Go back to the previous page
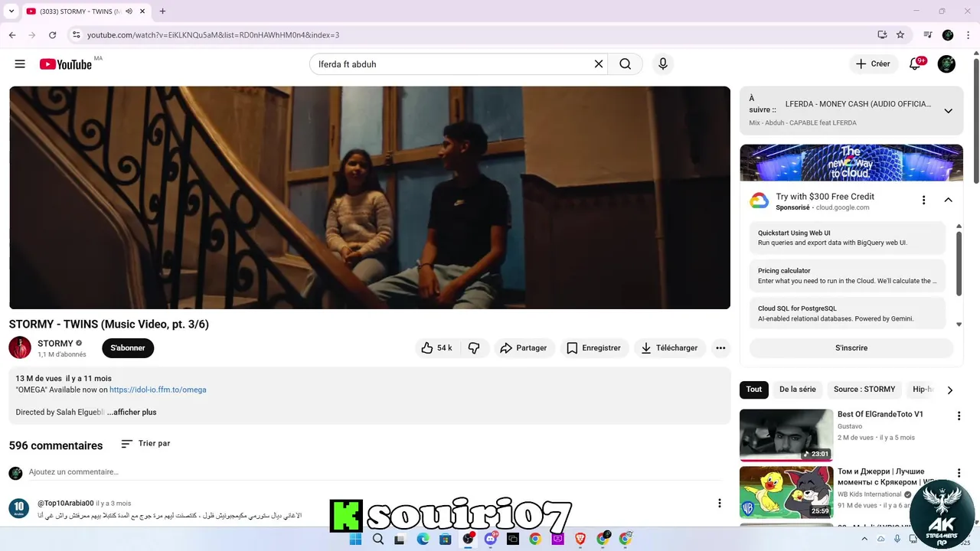 pos(12,35)
